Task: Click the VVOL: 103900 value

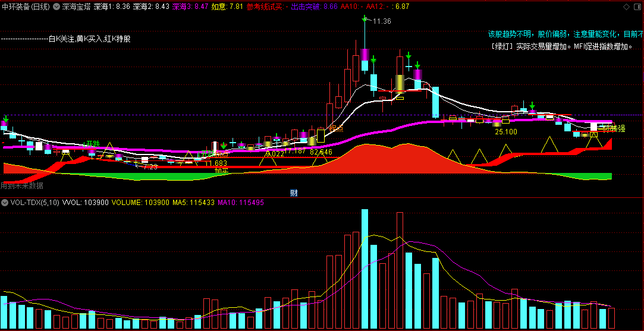Action: [x=86, y=203]
